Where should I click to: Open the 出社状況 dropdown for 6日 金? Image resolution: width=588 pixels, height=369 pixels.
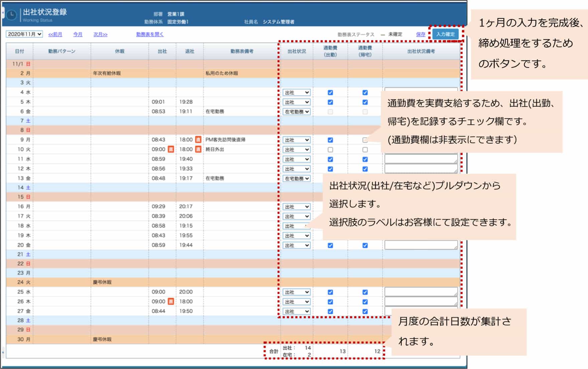coord(296,112)
